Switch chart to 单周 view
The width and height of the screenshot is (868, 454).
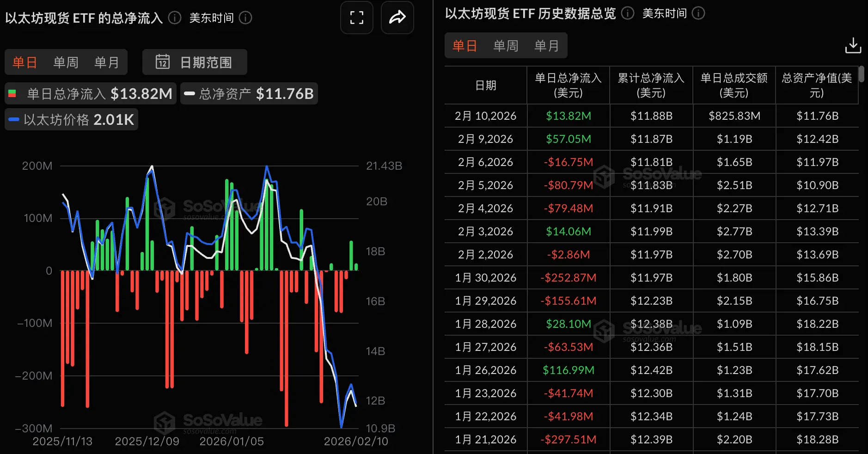tap(66, 62)
